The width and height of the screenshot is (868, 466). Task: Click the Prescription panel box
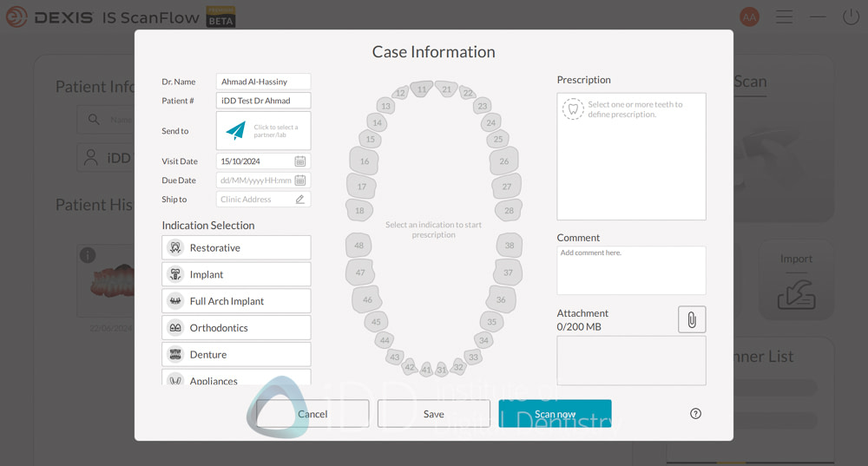[631, 156]
